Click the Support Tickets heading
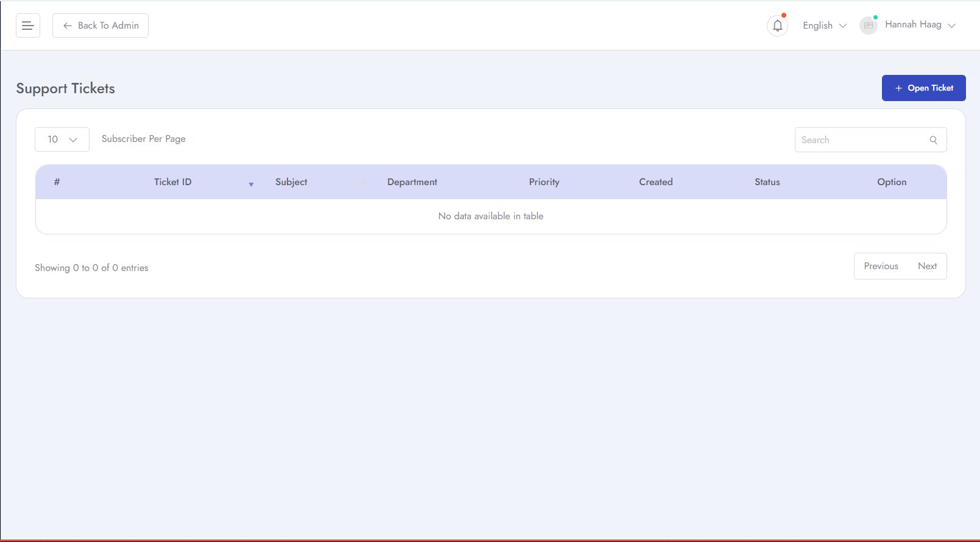 (66, 88)
